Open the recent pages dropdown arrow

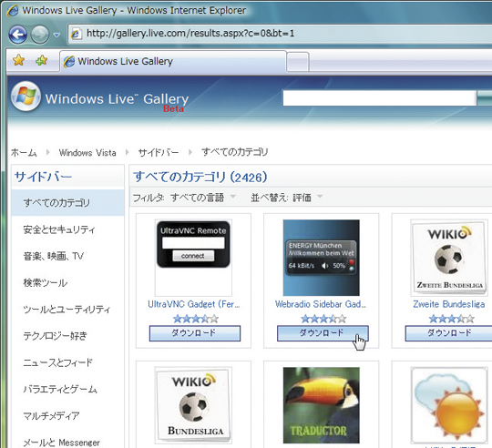point(56,36)
